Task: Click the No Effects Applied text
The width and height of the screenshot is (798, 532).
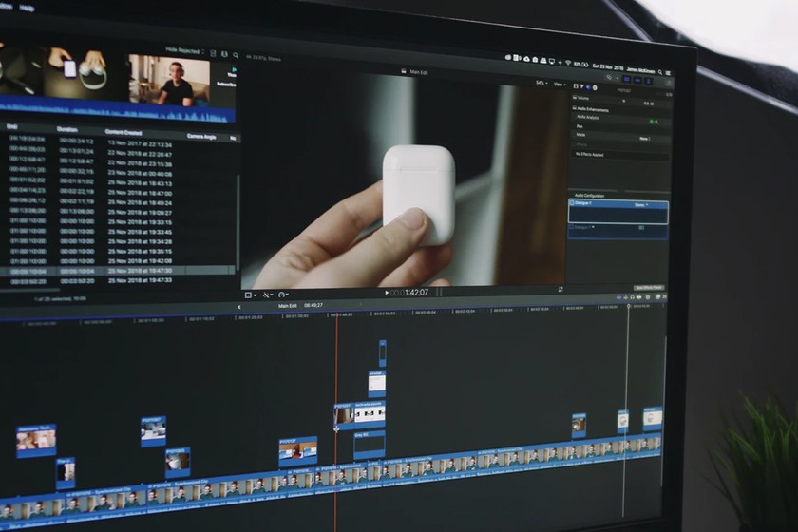Action: pyautogui.click(x=589, y=154)
